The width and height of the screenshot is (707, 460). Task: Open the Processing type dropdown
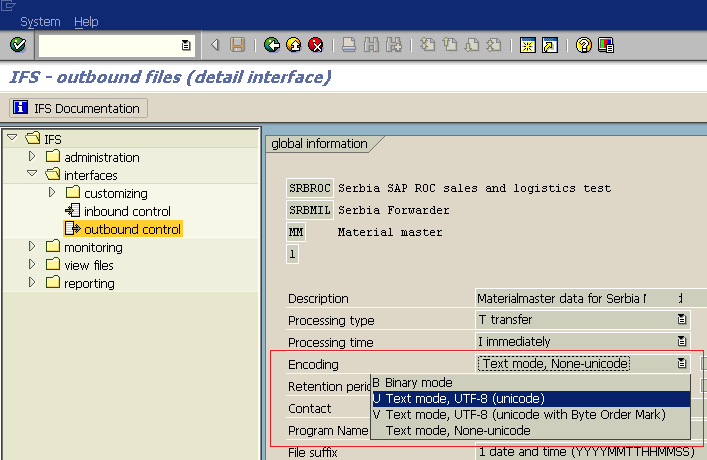click(682, 320)
